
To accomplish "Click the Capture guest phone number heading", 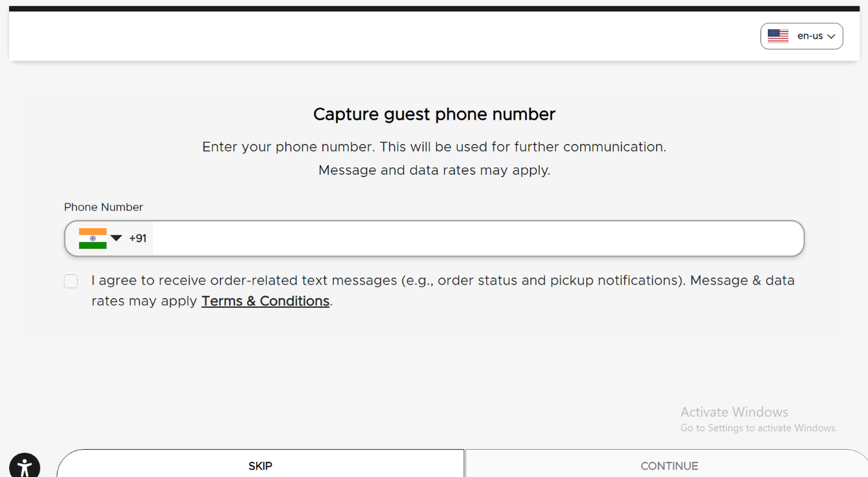I will click(434, 114).
